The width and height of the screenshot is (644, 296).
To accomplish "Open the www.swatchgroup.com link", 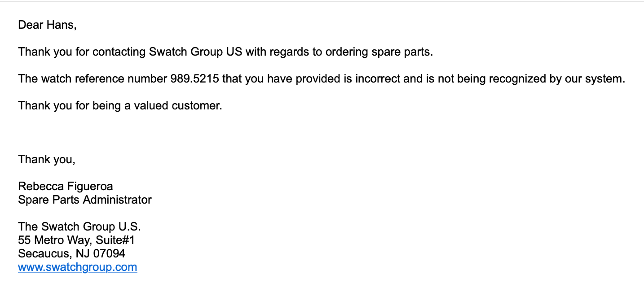I will pos(77,267).
